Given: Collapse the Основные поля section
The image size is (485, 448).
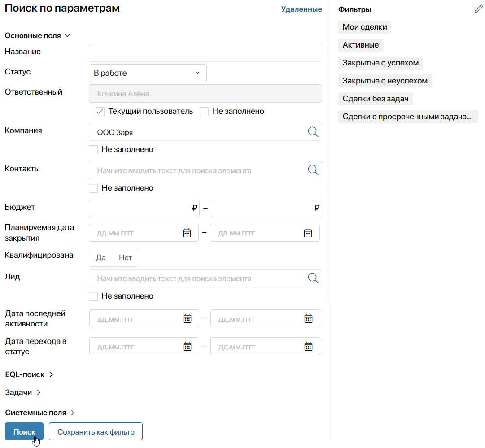Looking at the screenshot, I should coord(37,35).
